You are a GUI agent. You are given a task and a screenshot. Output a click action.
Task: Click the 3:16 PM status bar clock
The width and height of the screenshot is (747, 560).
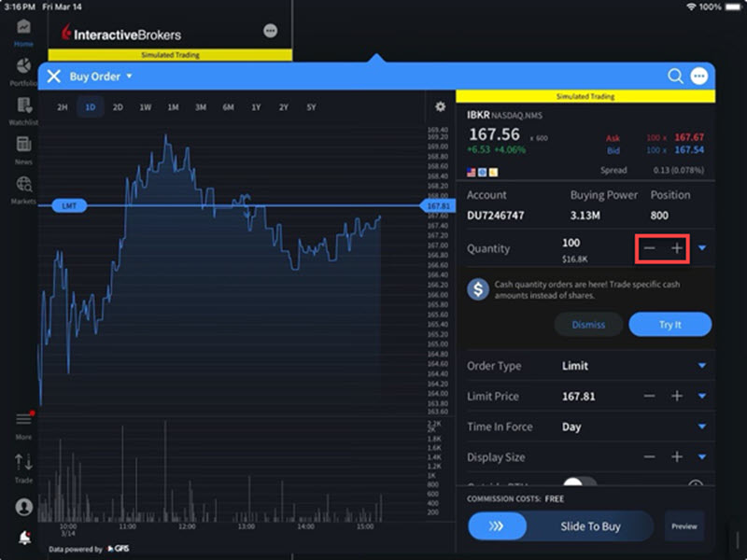coord(20,7)
